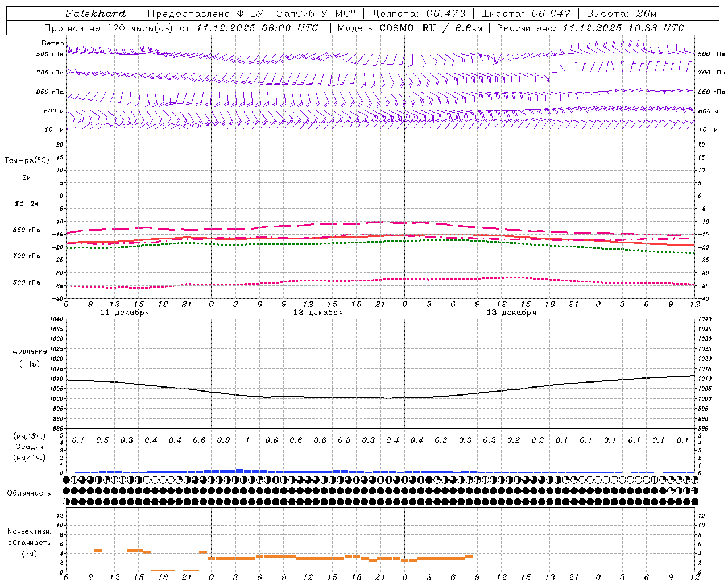Click the "Конвективн." convective cloud label
728x582 pixels.
[29, 531]
